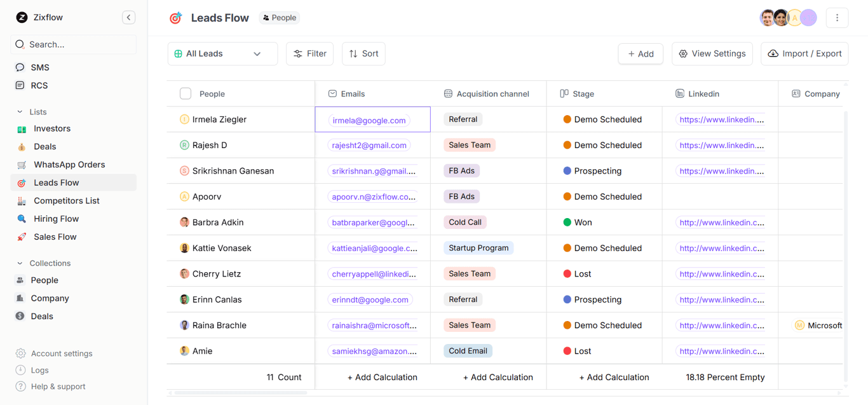The image size is (868, 405).
Task: Collapse the sidebar with the chevron button
Action: [128, 17]
